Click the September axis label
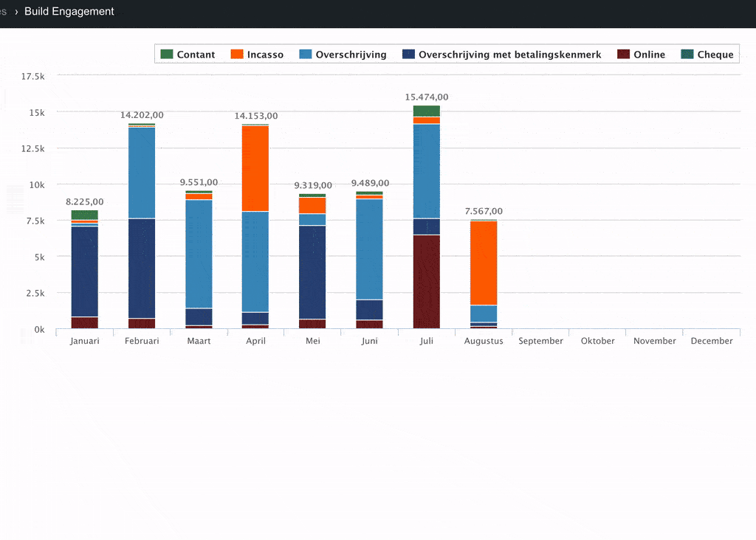756x540 pixels. pyautogui.click(x=540, y=341)
